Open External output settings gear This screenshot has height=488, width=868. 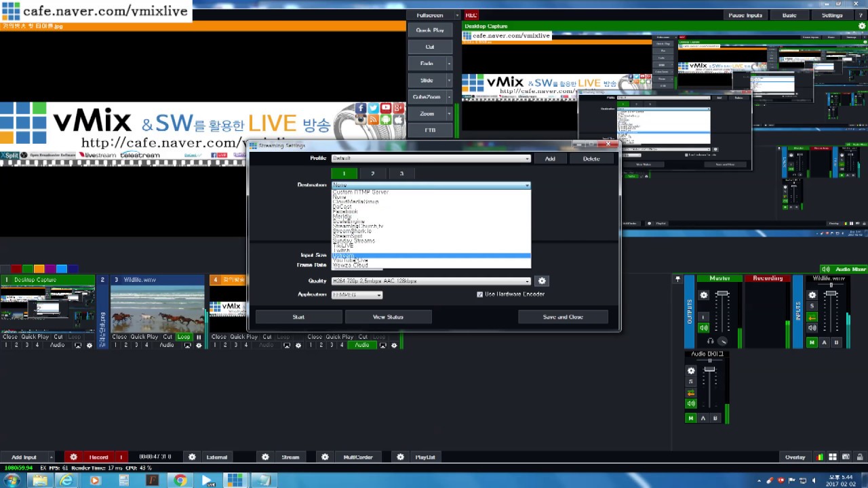[192, 457]
